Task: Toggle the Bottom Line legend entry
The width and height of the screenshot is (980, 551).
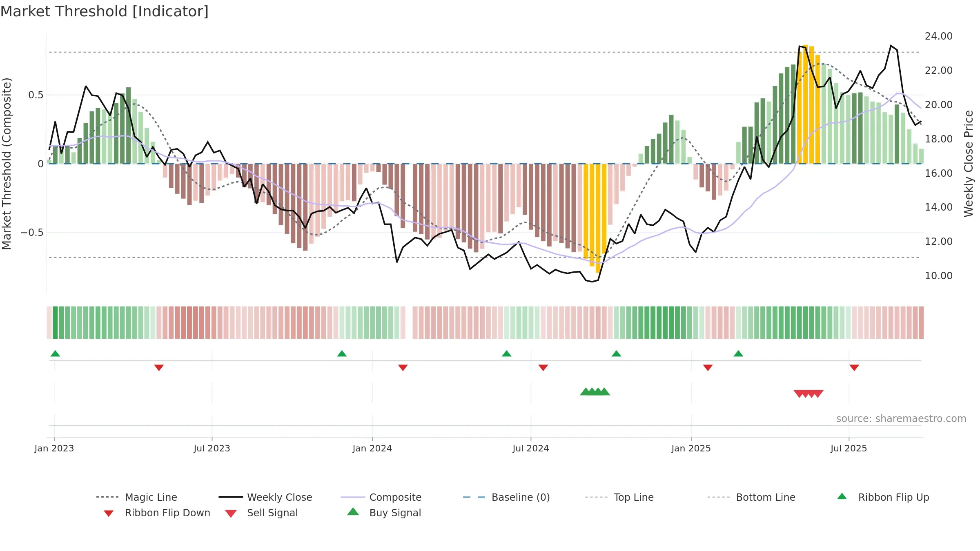Action: [x=751, y=497]
